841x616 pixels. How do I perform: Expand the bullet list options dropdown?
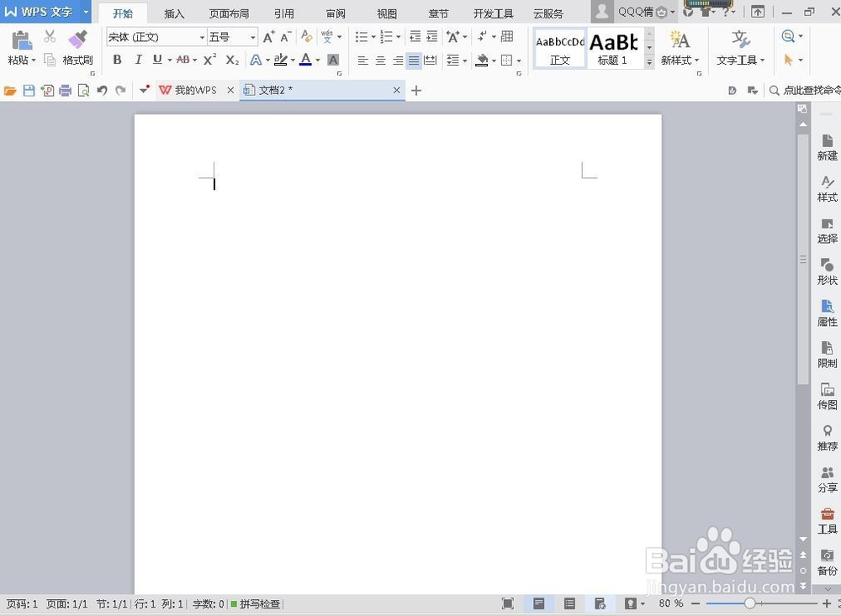click(372, 36)
